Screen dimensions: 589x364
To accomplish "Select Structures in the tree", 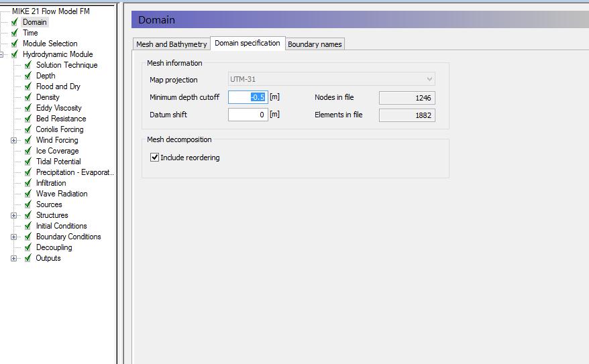I will pos(52,215).
